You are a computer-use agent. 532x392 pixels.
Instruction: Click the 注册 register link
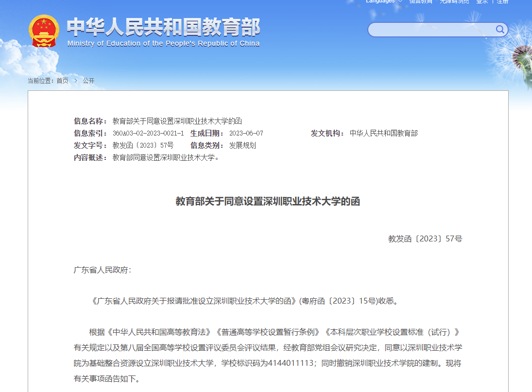(502, 1)
